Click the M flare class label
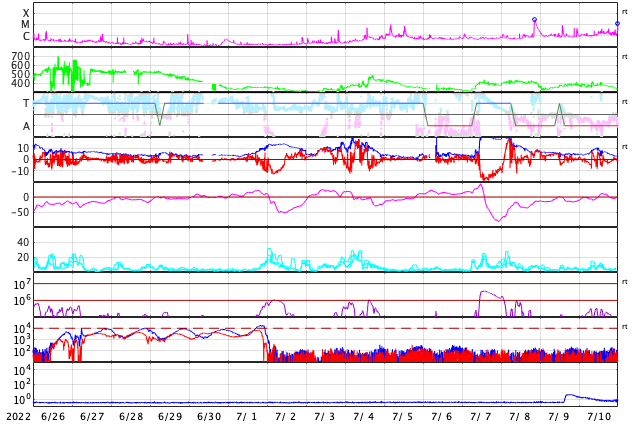 point(26,24)
